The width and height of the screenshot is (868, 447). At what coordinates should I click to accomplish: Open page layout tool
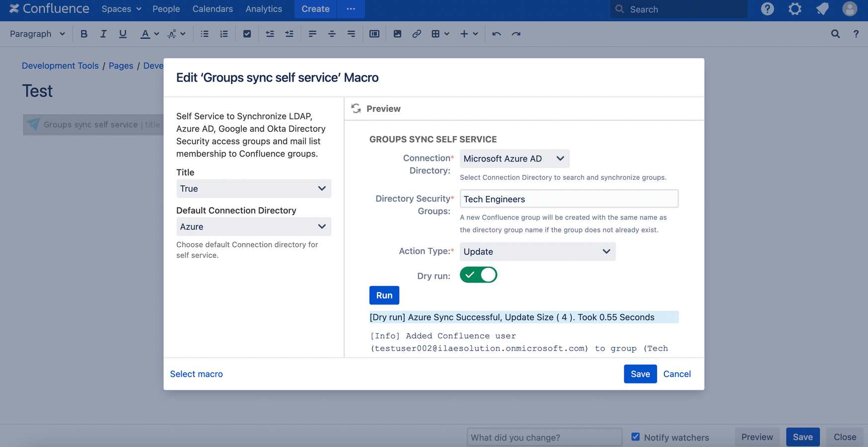(x=374, y=34)
